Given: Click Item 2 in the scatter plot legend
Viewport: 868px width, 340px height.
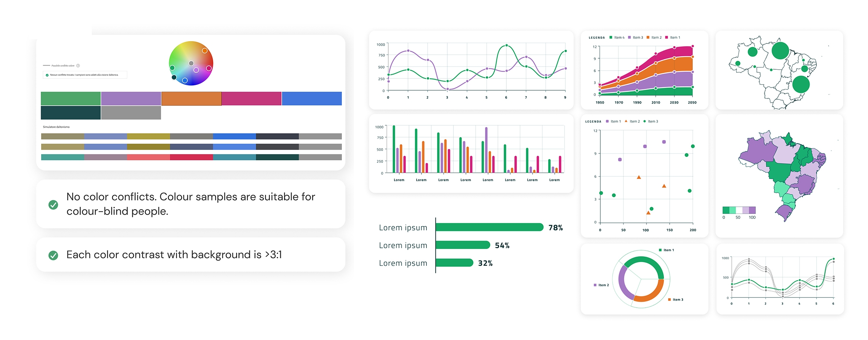Looking at the screenshot, I should tap(632, 121).
